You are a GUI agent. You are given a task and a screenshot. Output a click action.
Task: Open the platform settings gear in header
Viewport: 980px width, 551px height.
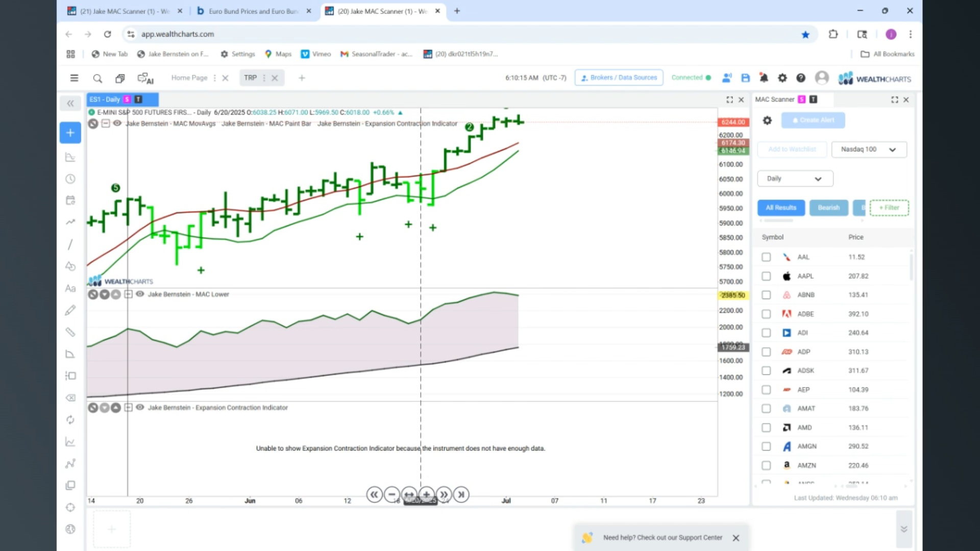pyautogui.click(x=782, y=78)
